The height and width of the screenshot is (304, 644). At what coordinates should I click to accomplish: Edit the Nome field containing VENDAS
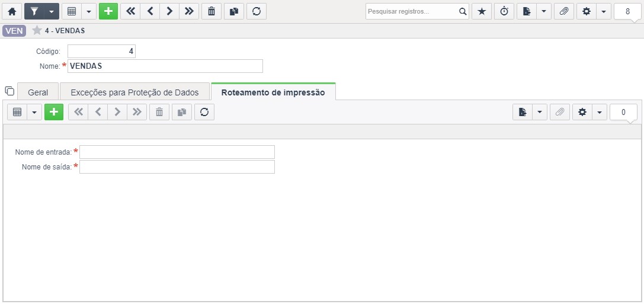(x=165, y=66)
